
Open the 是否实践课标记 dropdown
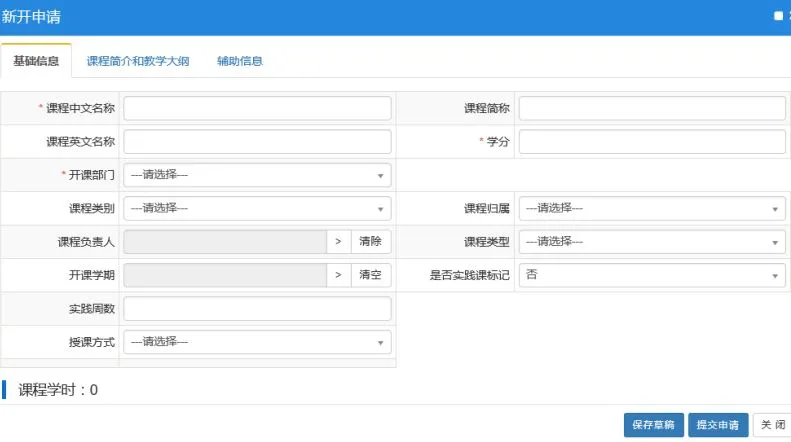coord(652,275)
